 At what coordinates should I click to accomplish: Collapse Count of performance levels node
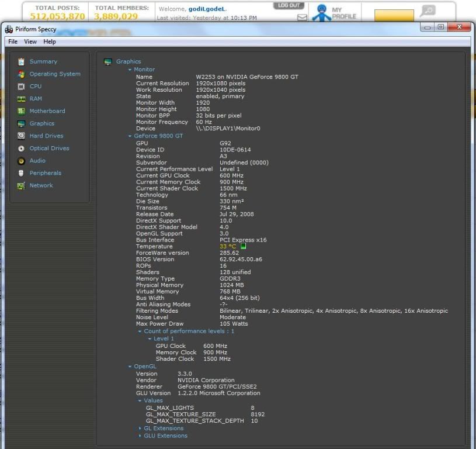[x=140, y=331]
